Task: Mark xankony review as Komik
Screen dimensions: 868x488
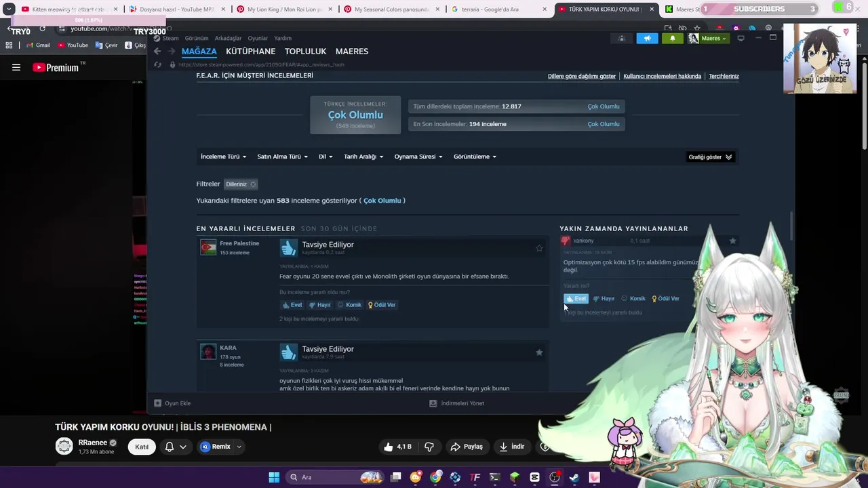Action: click(x=633, y=299)
